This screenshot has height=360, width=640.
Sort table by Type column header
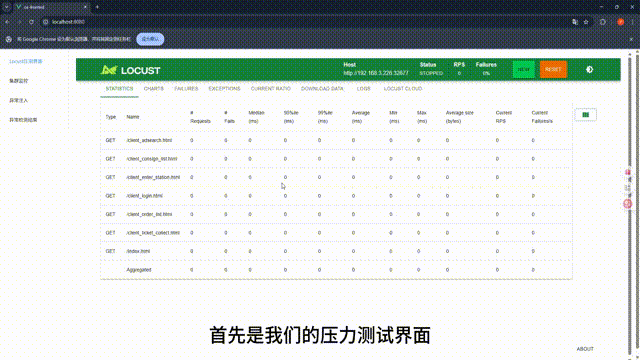pyautogui.click(x=111, y=117)
